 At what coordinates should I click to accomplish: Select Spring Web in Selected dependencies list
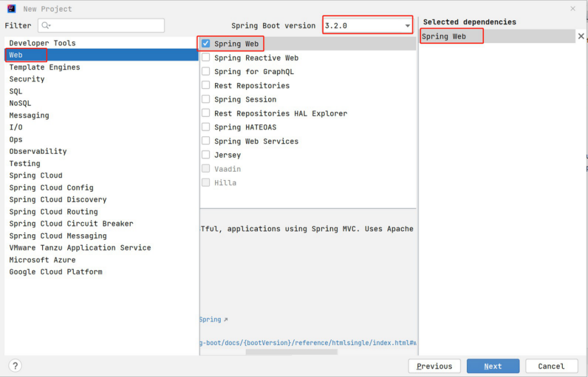pos(497,36)
